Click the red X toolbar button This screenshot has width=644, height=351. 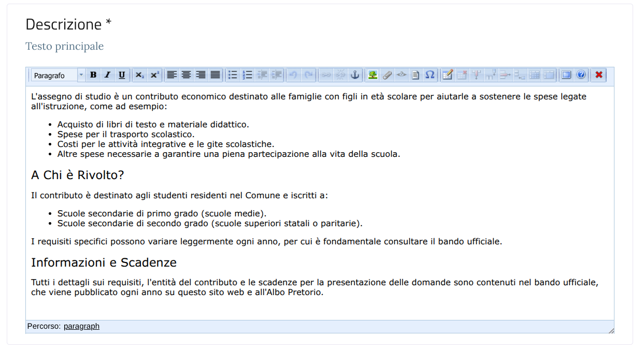point(599,75)
